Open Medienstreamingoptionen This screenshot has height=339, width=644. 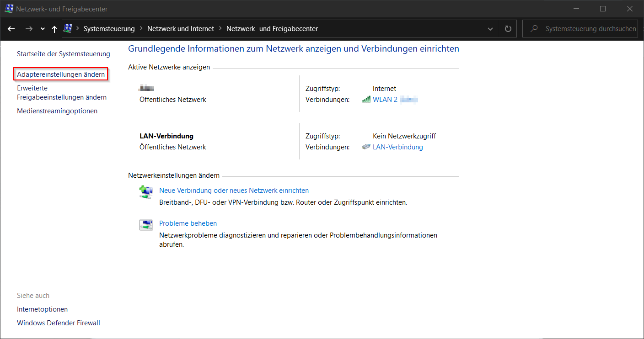click(x=57, y=111)
